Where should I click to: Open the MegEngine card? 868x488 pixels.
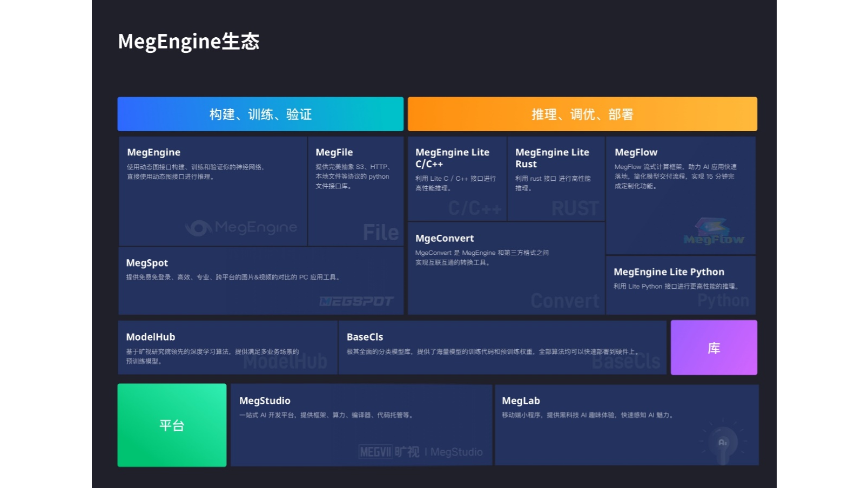(x=213, y=191)
